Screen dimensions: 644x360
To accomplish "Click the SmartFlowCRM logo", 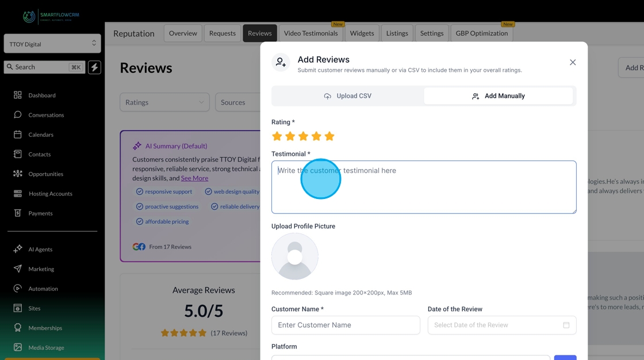I will point(51,17).
